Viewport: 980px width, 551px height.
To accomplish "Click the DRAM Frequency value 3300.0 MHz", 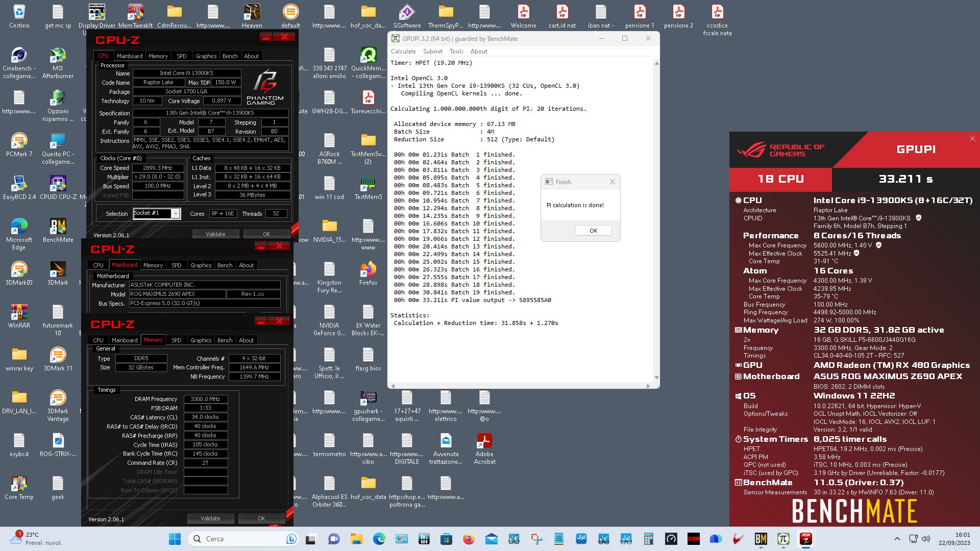I will [205, 399].
